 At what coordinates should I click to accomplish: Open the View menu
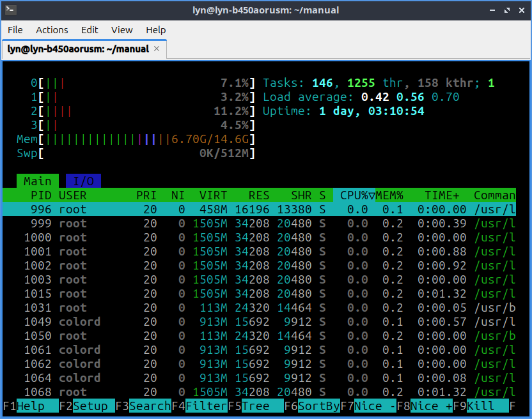point(122,30)
